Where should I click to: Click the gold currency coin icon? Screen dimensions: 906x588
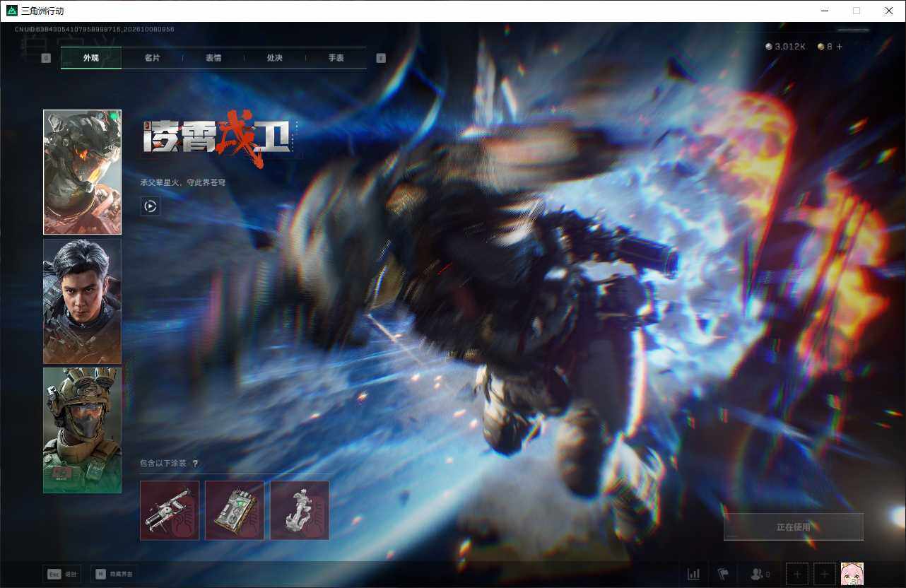(x=820, y=47)
